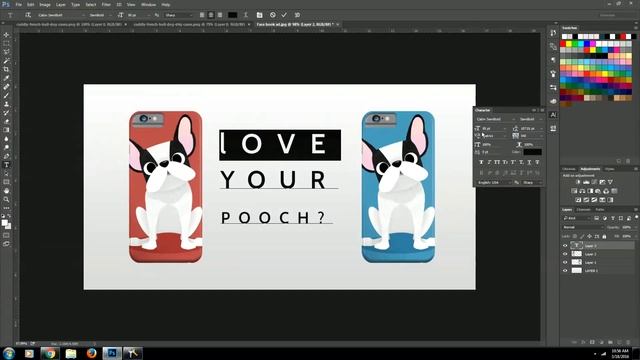Toggle Underline in Character panel
640x360 pixels.
(x=529, y=162)
